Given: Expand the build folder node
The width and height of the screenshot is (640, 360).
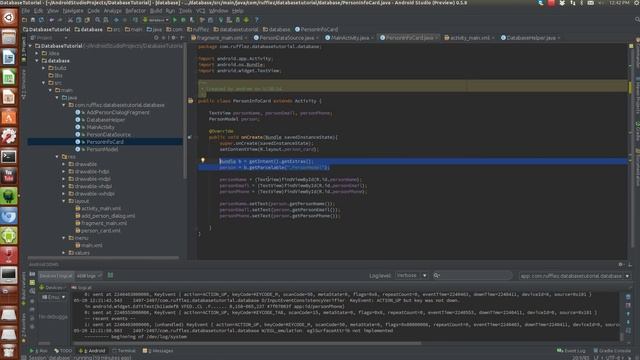Looking at the screenshot, I should pyautogui.click(x=44, y=68).
